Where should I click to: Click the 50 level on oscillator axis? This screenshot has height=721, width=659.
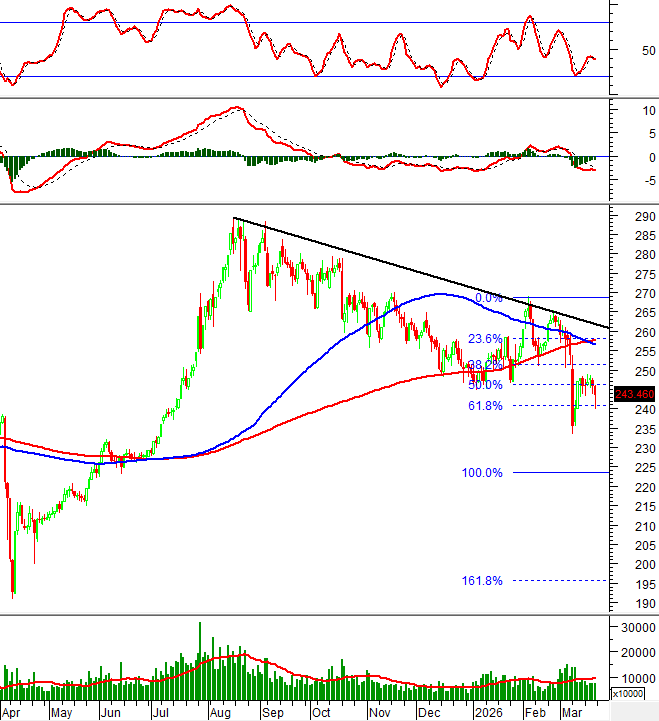coord(648,50)
